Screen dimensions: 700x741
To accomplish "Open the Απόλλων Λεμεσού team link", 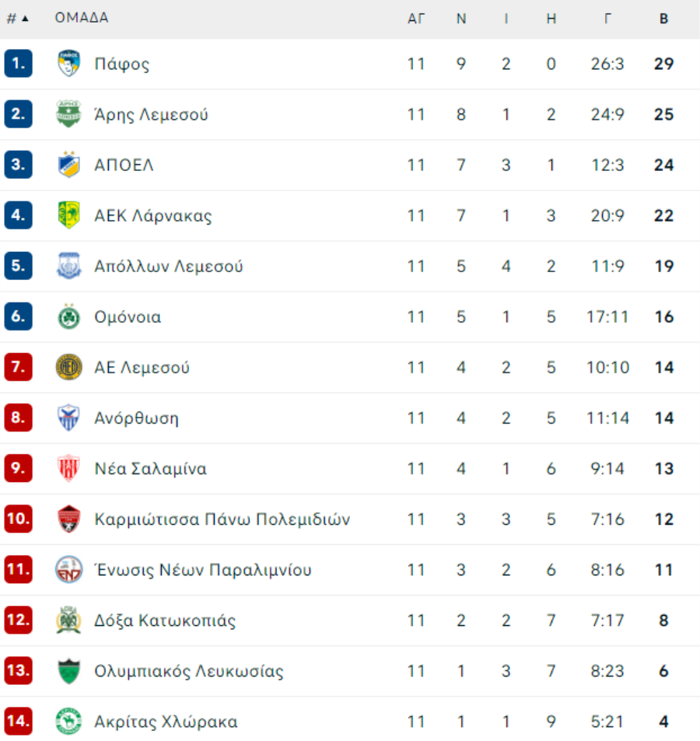I will (168, 266).
